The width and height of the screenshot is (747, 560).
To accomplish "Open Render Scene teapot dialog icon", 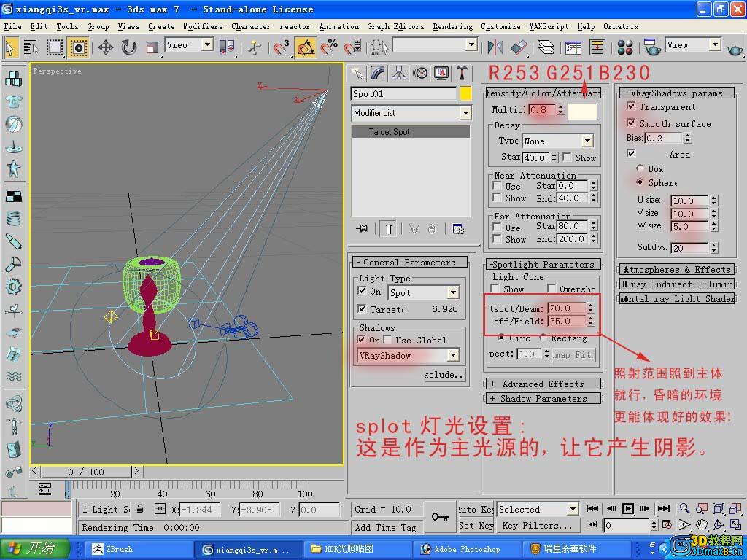I will [651, 47].
